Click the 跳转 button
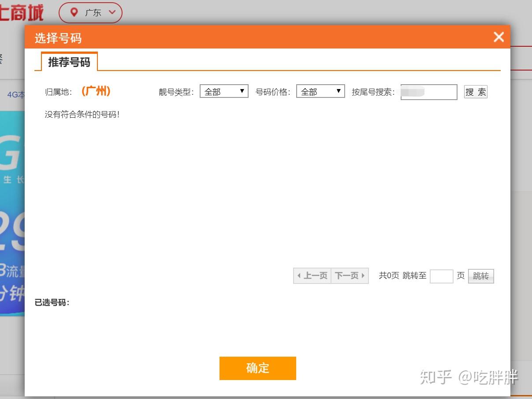 pyautogui.click(x=481, y=276)
